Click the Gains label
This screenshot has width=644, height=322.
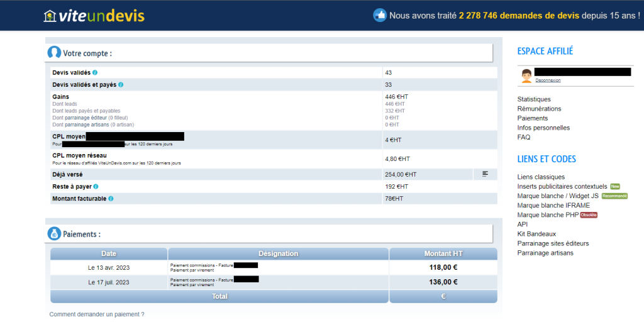click(x=61, y=97)
